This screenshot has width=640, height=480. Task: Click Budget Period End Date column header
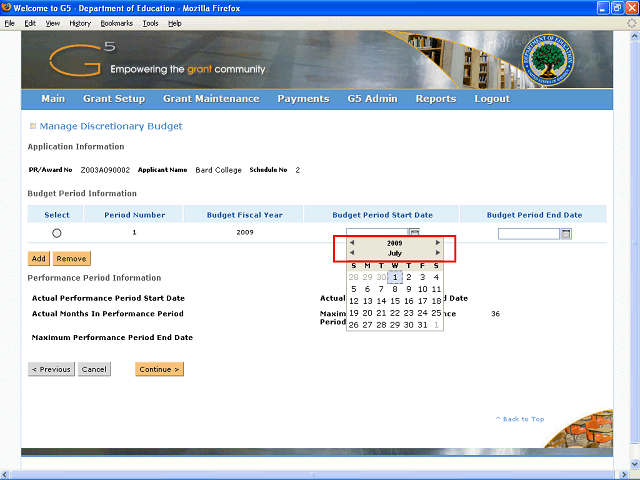click(x=534, y=215)
